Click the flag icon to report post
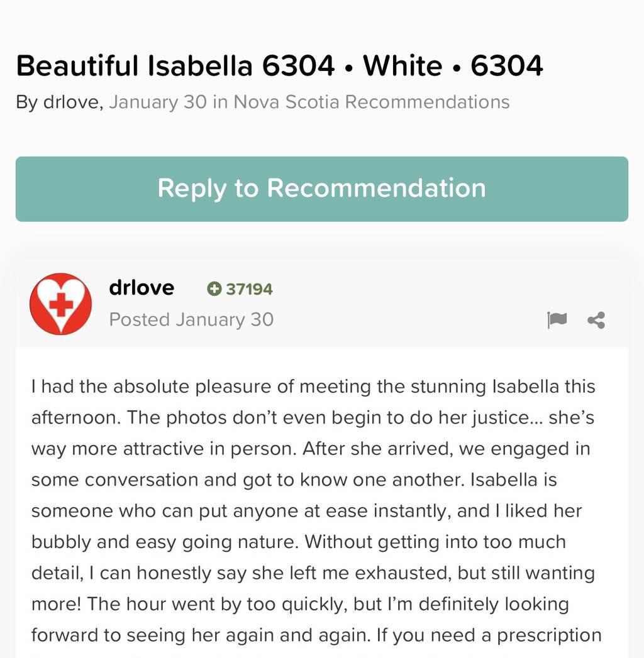The width and height of the screenshot is (644, 658). pos(557,321)
